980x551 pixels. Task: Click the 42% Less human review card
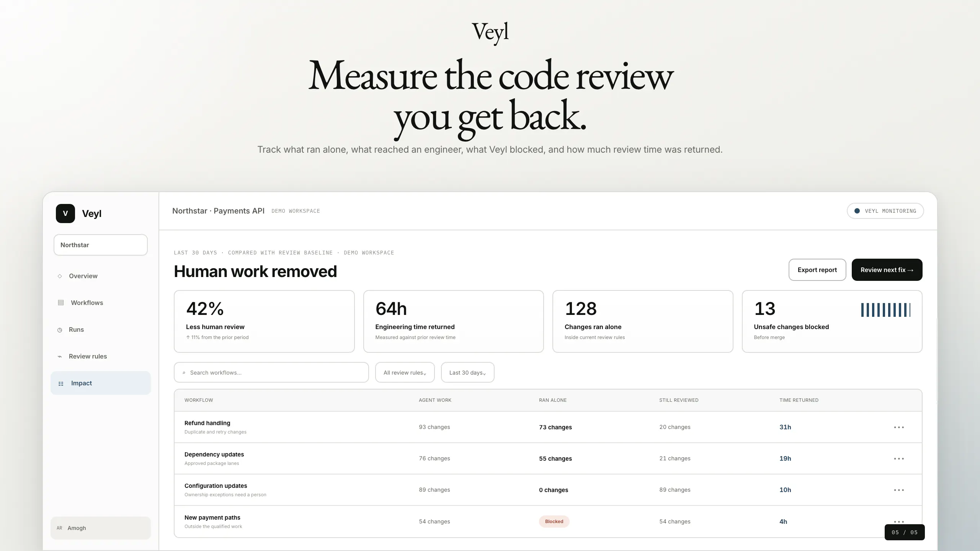[x=264, y=321]
